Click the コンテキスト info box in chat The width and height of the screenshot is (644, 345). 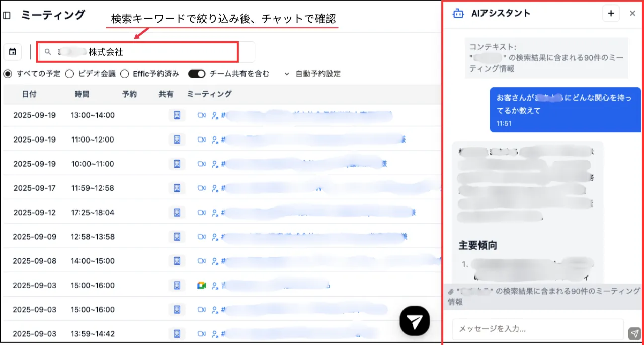pyautogui.click(x=546, y=57)
